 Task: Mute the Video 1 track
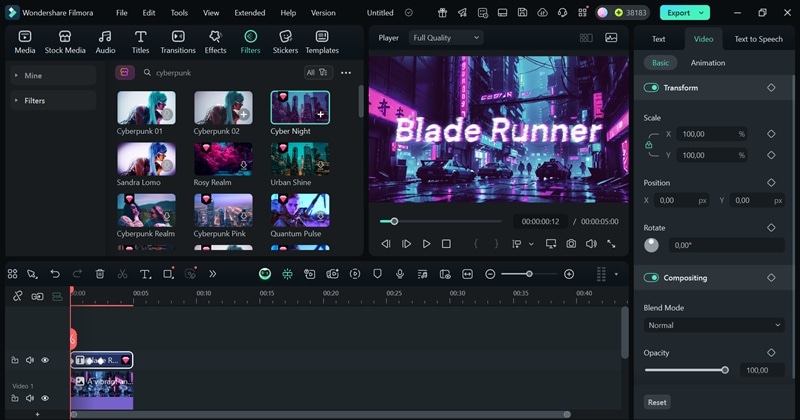pyautogui.click(x=30, y=398)
